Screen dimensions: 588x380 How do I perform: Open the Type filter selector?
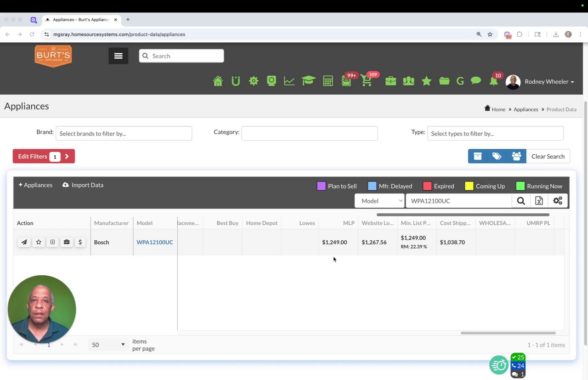[x=495, y=133]
